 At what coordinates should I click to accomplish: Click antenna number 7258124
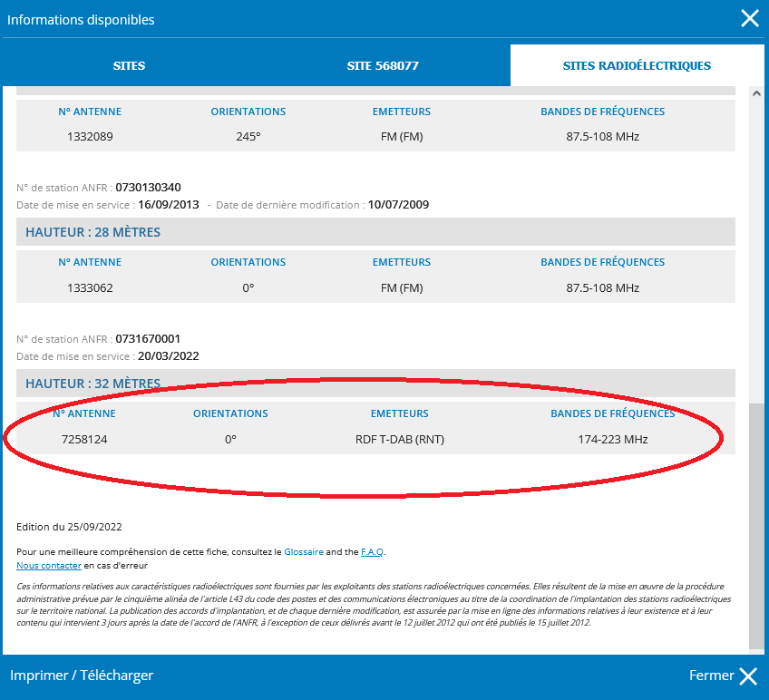pos(84,439)
